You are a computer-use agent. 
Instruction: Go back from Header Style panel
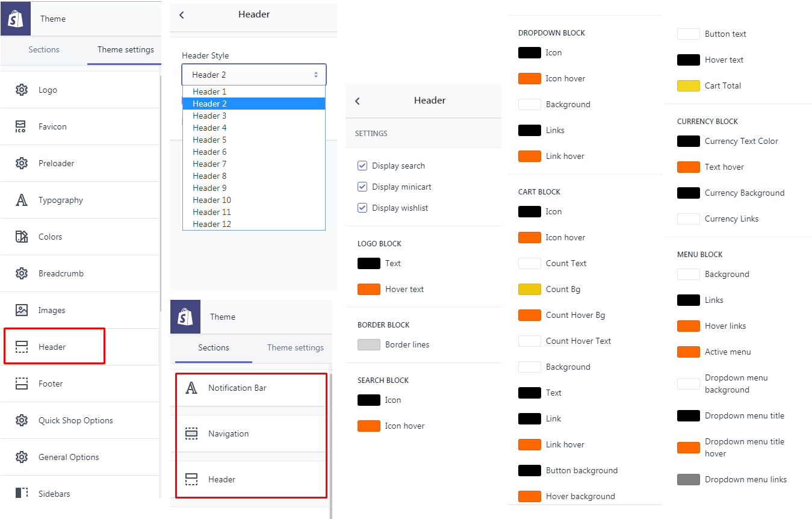[182, 14]
